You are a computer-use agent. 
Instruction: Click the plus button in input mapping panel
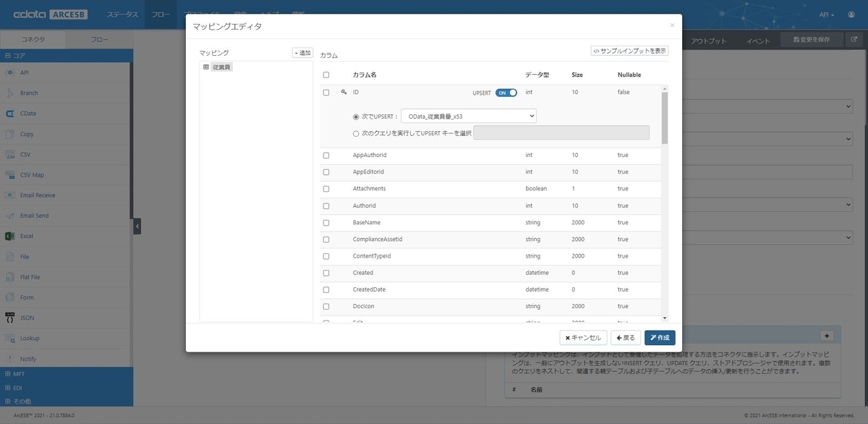(x=827, y=336)
